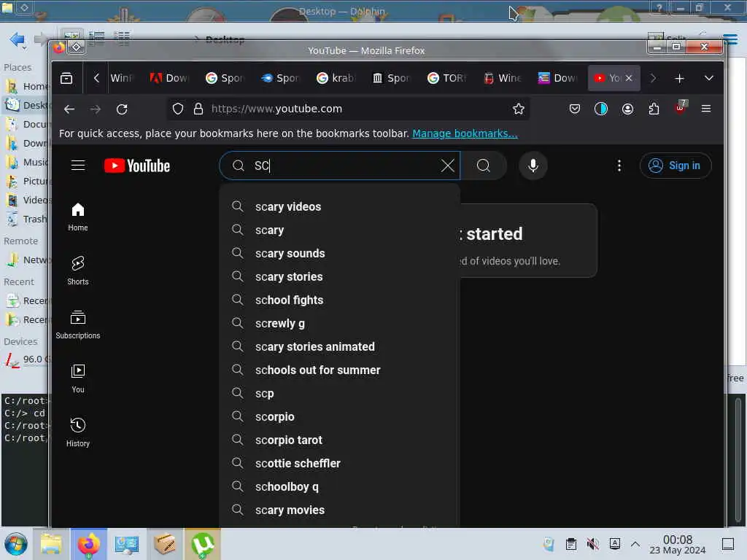Open History in YouTube sidebar

[77, 432]
